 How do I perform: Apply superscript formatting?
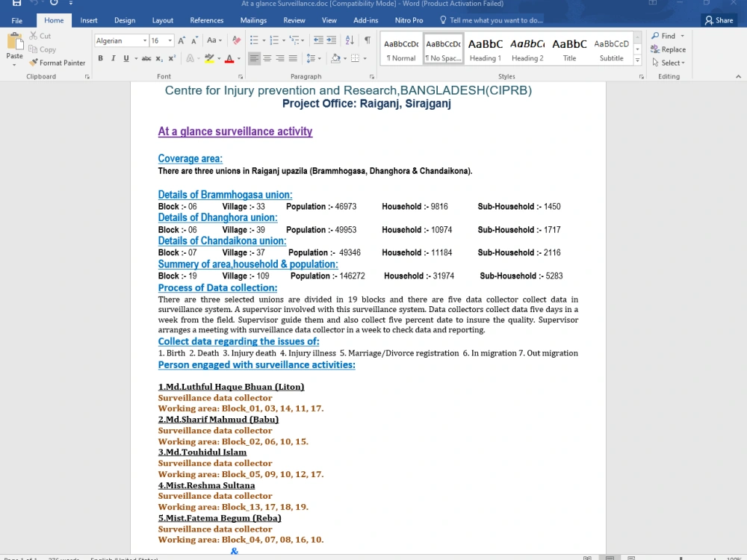(172, 58)
